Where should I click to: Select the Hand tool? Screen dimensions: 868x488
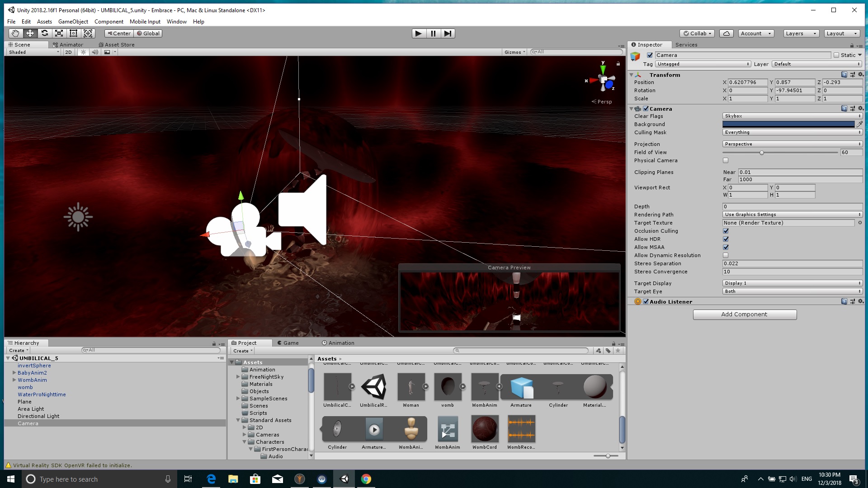coord(15,33)
